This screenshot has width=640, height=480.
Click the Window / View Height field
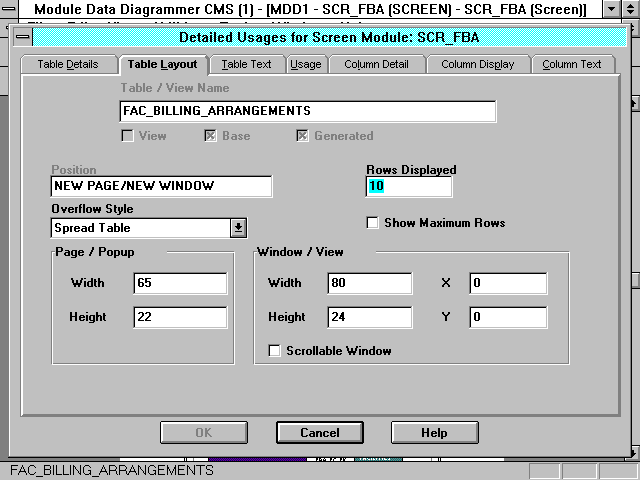point(369,318)
